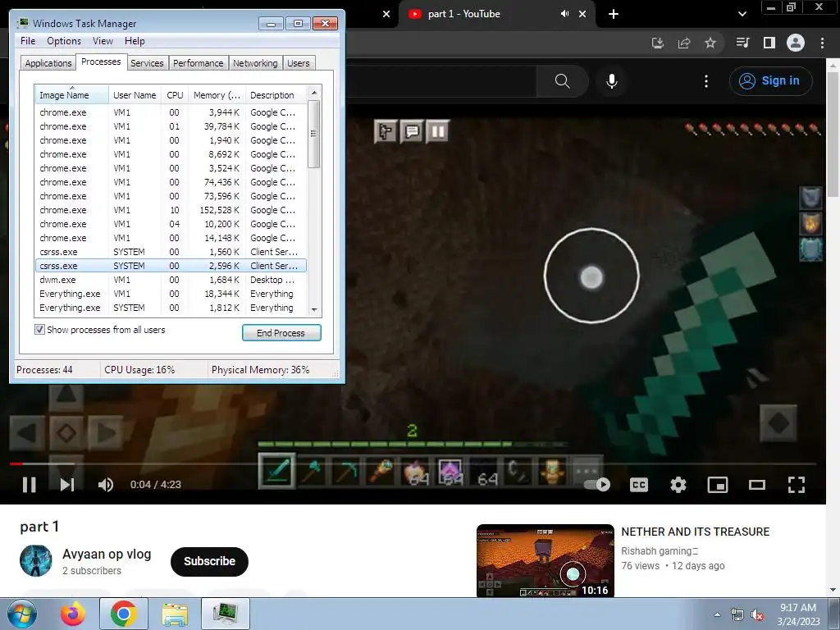The height and width of the screenshot is (630, 840).
Task: Mute the YouTube player volume
Action: coord(106,484)
